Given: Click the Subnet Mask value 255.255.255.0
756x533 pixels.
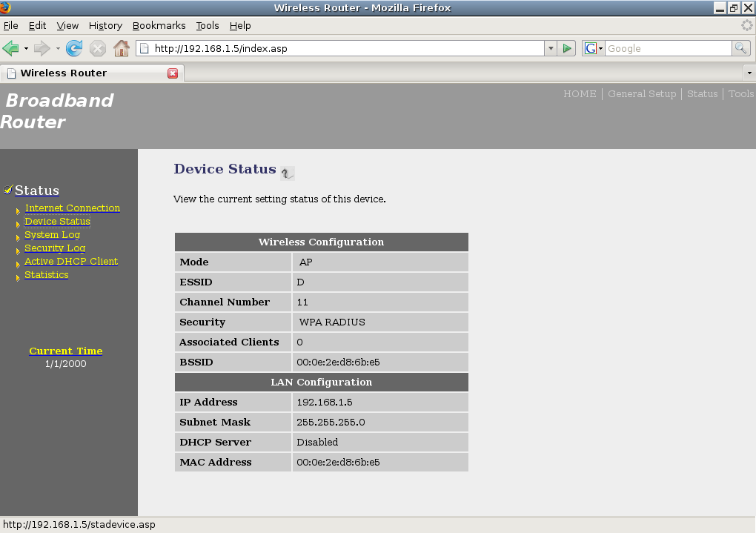Looking at the screenshot, I should (x=331, y=422).
